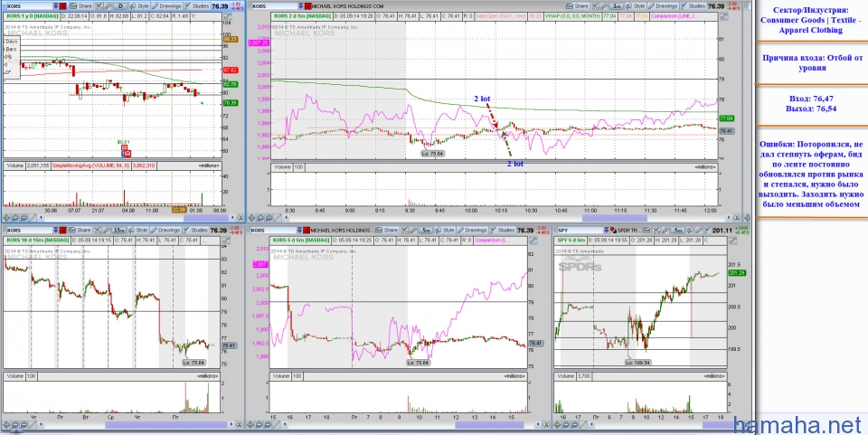Click wrench settings icon in top-left chart toolbar
Screen dimensions: 868x435
tap(108, 6)
